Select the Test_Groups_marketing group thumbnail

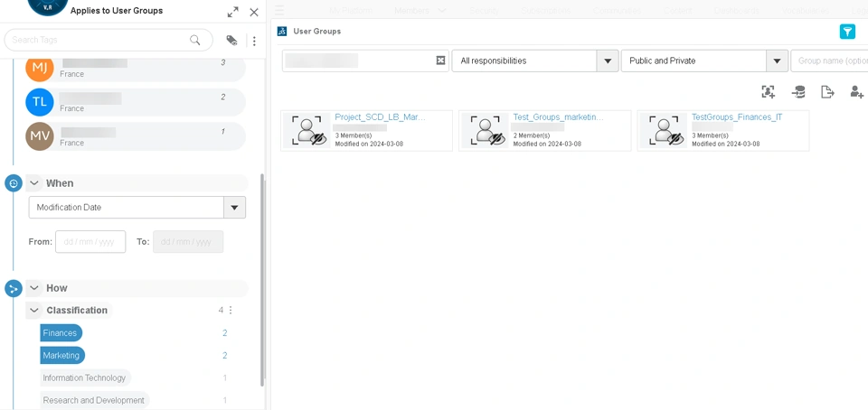coord(486,131)
